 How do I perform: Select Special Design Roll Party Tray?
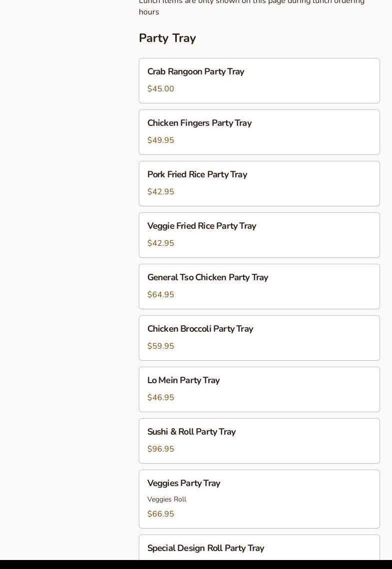pos(206,549)
